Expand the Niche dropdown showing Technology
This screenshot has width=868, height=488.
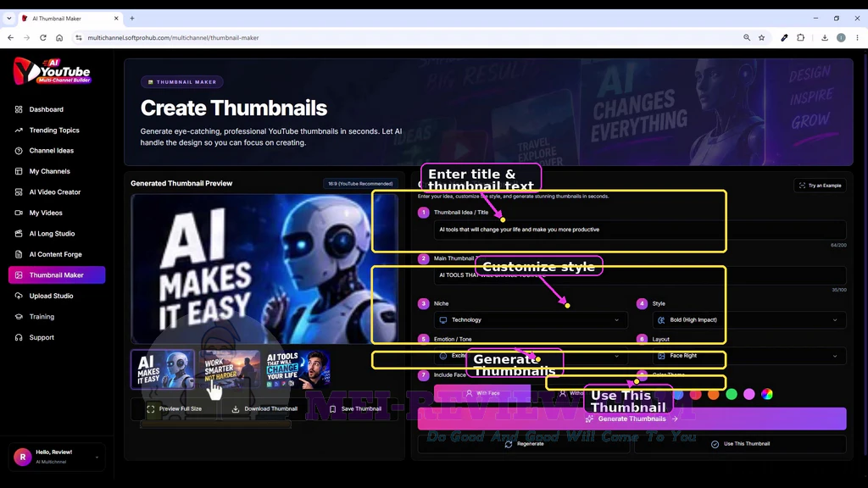click(x=531, y=319)
